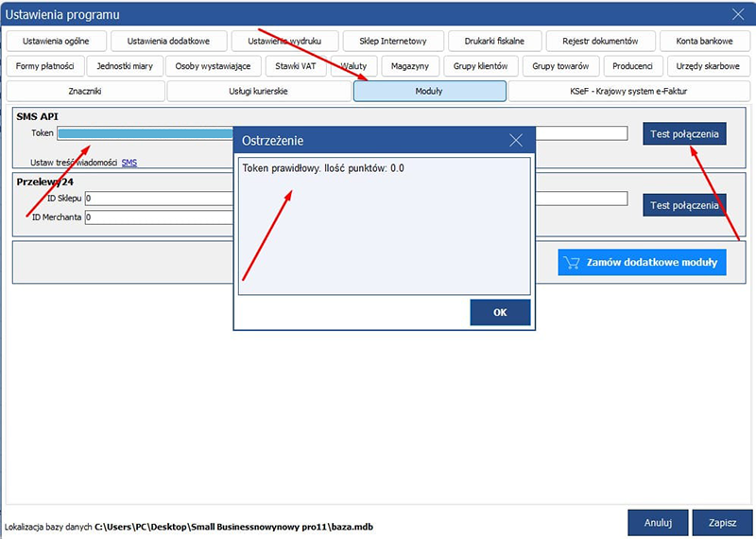This screenshot has height=539, width=756.
Task: Click OK in the Ostrzeżenie dialog
Action: [x=500, y=312]
